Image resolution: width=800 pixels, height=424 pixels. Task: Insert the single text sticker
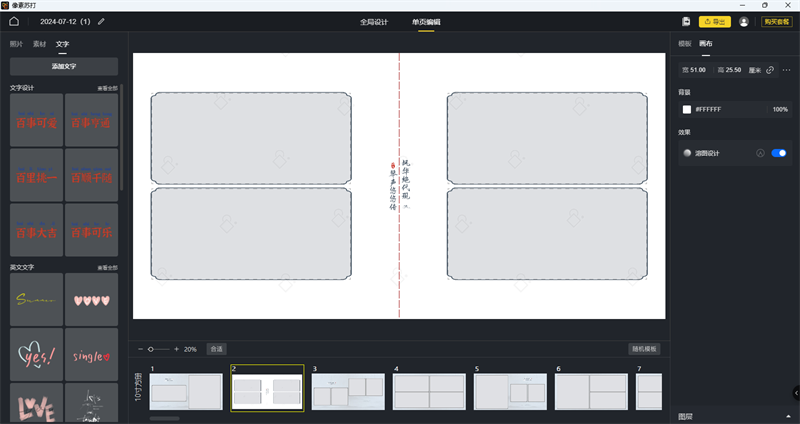[91, 355]
